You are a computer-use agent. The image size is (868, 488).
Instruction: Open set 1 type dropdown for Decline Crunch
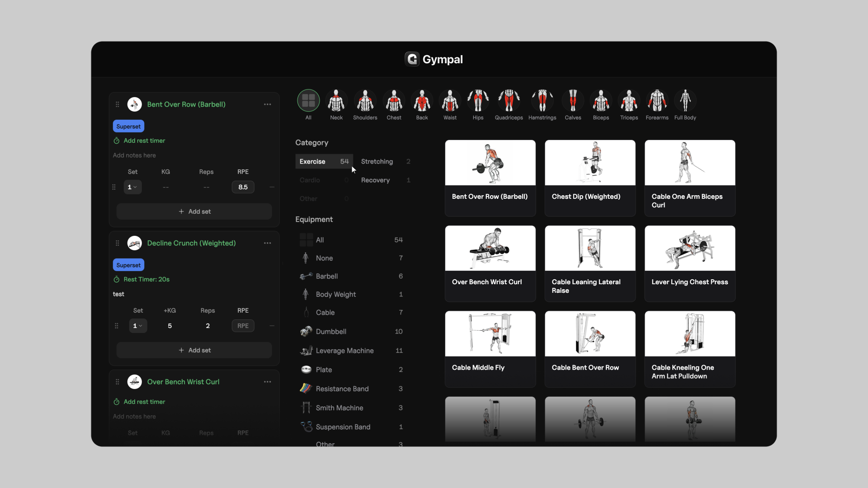coord(138,326)
